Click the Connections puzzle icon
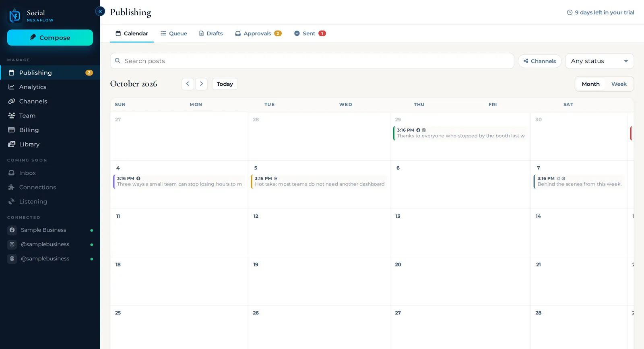Image resolution: width=644 pixels, height=349 pixels. click(x=12, y=187)
